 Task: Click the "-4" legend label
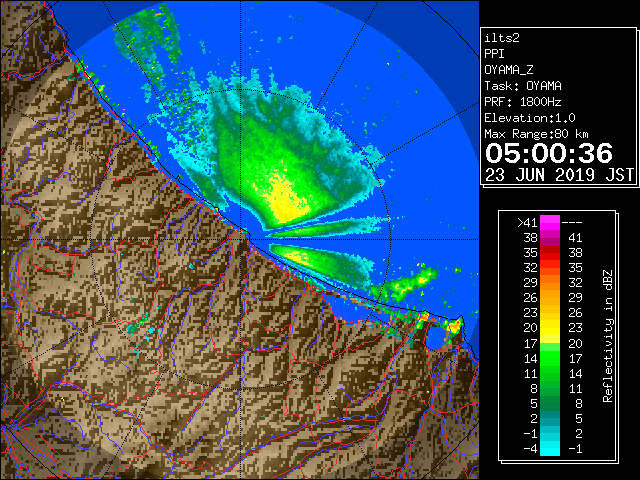pyautogui.click(x=530, y=449)
